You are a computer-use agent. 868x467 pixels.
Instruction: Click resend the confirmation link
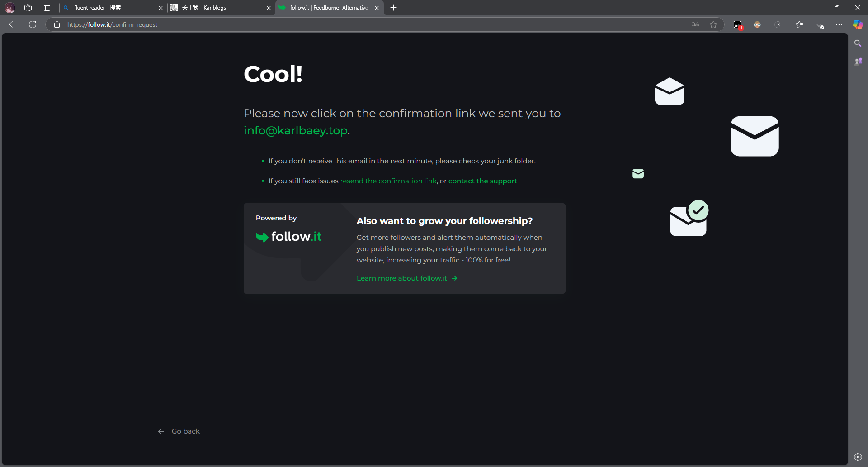[x=388, y=181]
